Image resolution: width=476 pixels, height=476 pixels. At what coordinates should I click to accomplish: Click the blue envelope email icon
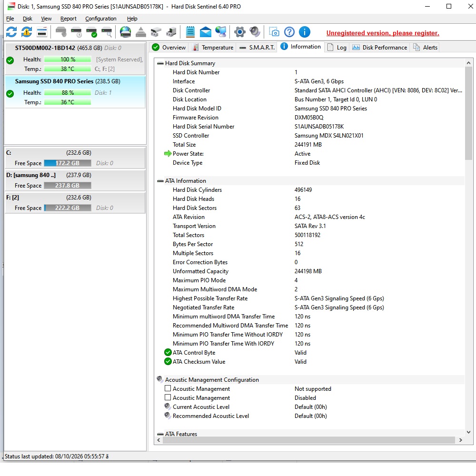coord(206,32)
